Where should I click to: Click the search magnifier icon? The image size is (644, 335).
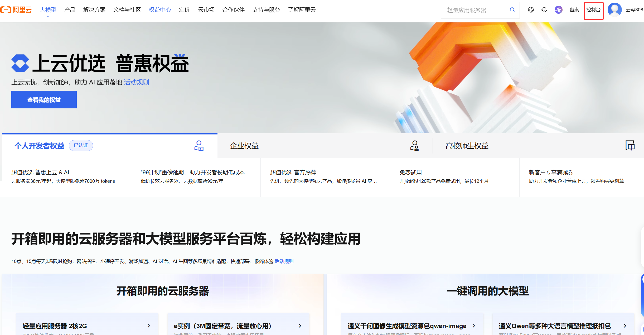pyautogui.click(x=512, y=10)
